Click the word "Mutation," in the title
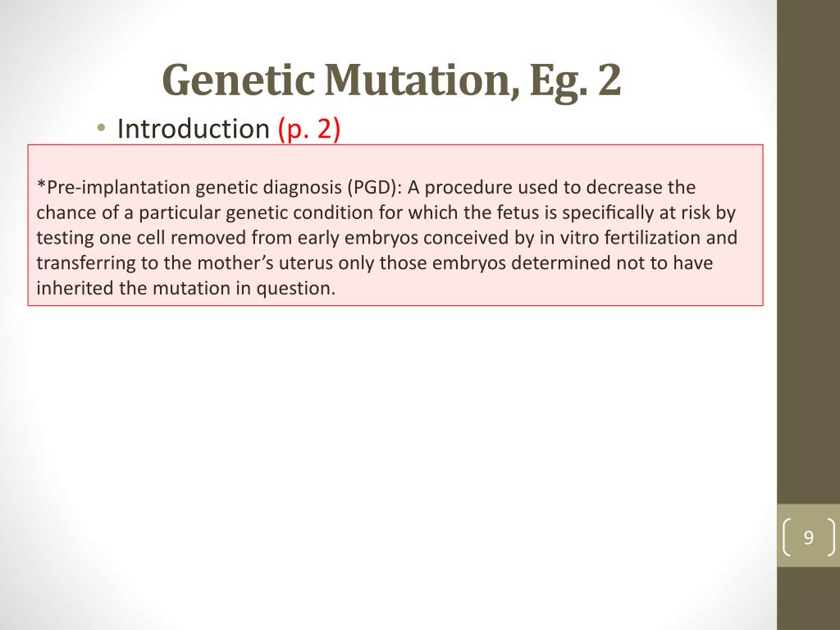 (x=422, y=80)
